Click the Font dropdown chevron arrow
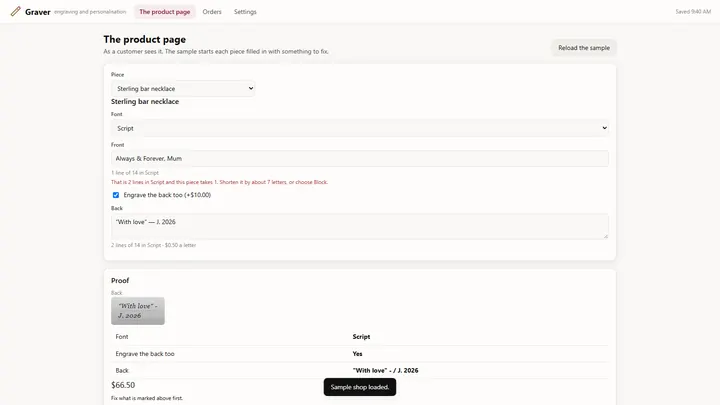 604,128
